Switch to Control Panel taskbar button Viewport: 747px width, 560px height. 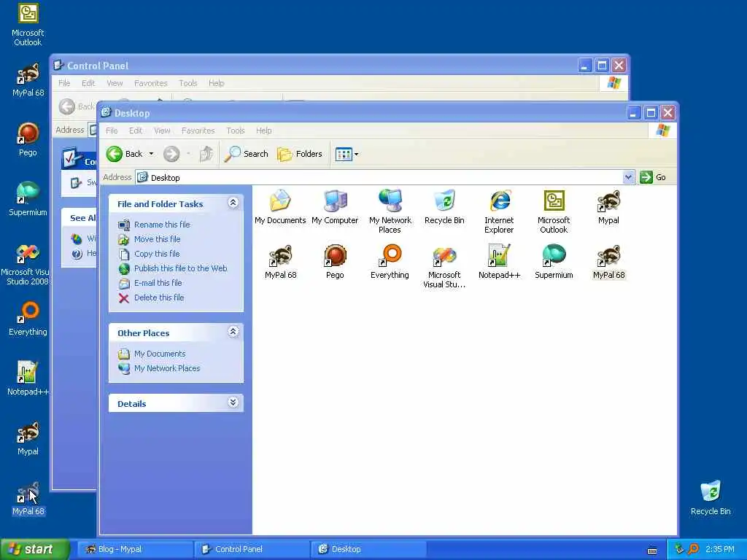252,549
